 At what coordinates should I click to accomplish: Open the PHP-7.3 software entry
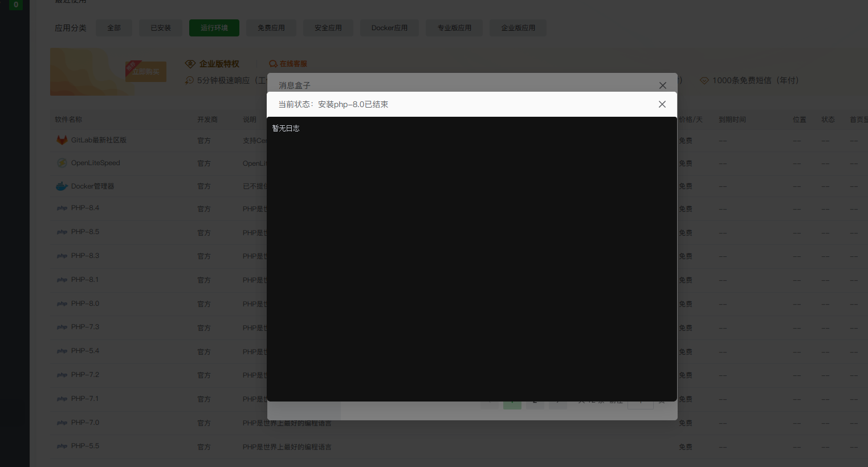click(x=85, y=327)
